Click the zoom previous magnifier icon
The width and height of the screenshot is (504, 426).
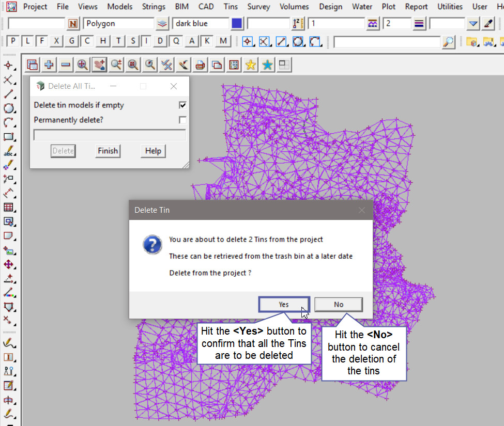click(150, 65)
